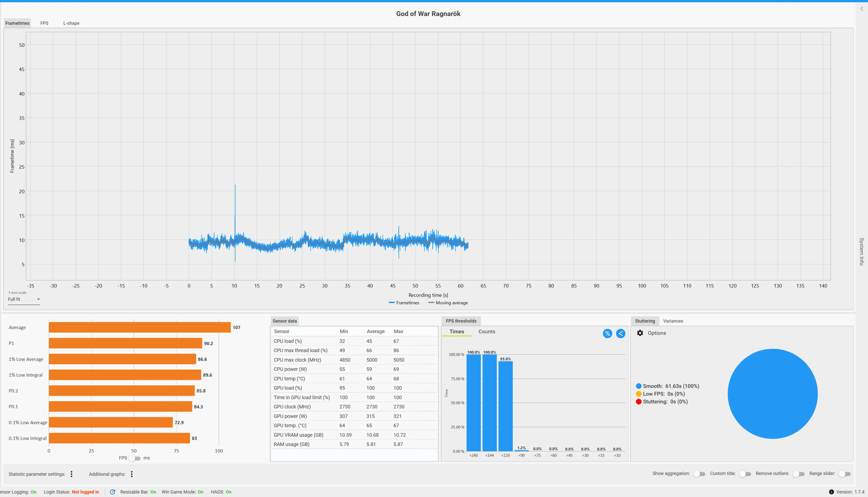Screen dimensions: 868x497
Task: Click the percent toggle icon in FPS thresholds
Action: pos(607,334)
